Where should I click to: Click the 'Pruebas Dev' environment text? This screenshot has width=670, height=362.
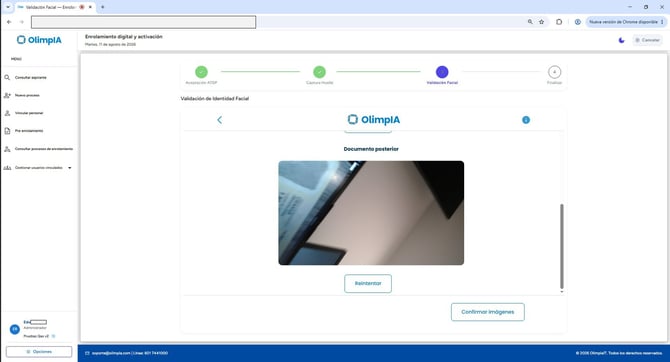tap(36, 336)
